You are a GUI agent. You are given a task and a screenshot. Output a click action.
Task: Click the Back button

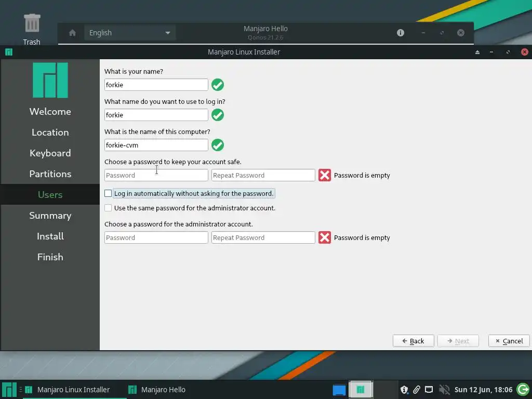tap(413, 341)
